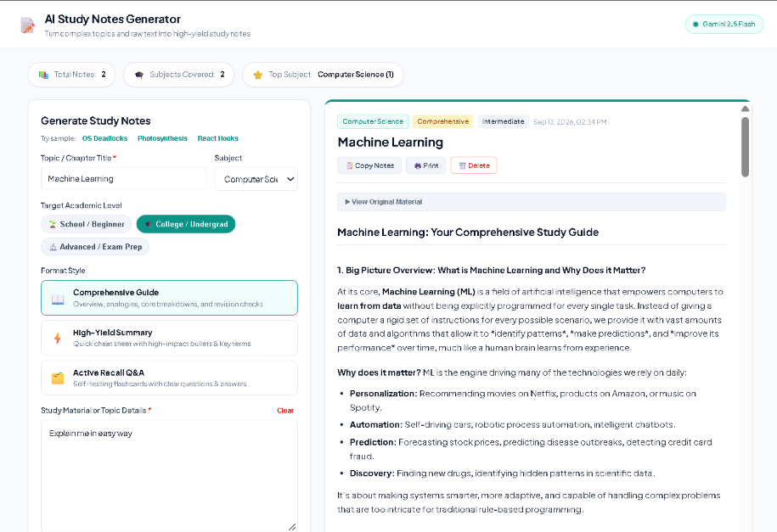The width and height of the screenshot is (777, 532).
Task: Click the Format Style label
Action: (63, 271)
